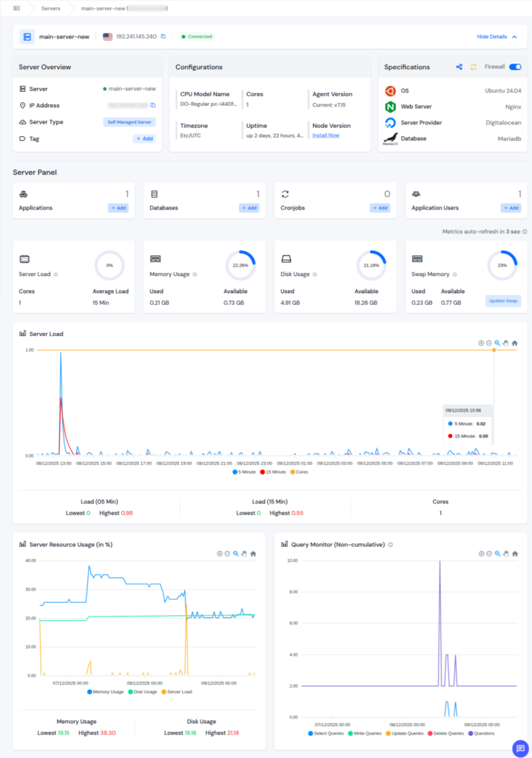532x758 pixels.
Task: Refresh the Specifications panel
Action: pyautogui.click(x=474, y=67)
